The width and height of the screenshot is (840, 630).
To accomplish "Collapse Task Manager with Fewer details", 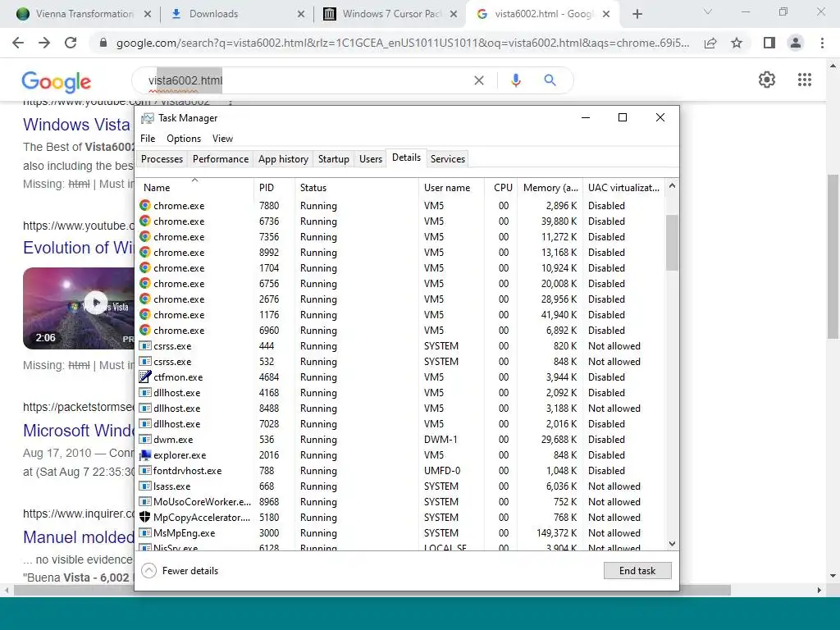I will (x=180, y=571).
